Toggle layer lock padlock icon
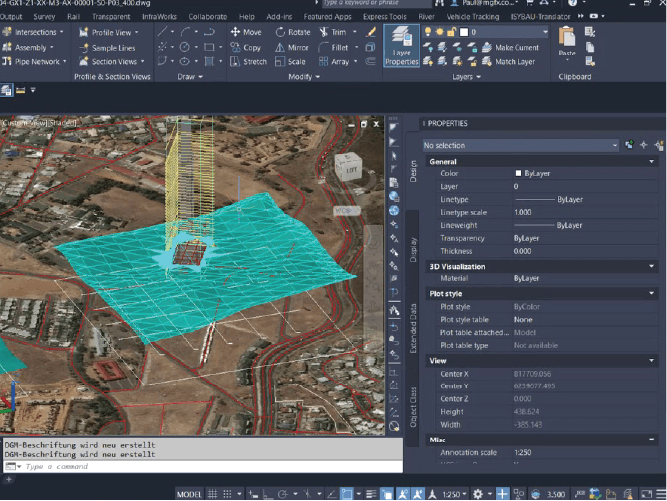Screen dimensions: 667x501 451,32
